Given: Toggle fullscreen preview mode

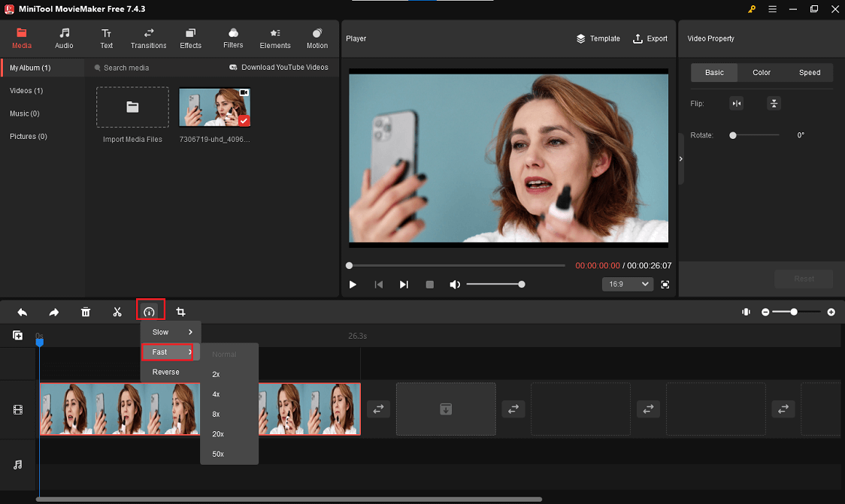Looking at the screenshot, I should (x=665, y=285).
